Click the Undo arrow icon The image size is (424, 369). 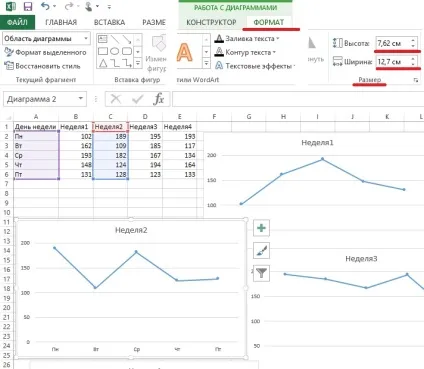coord(45,6)
